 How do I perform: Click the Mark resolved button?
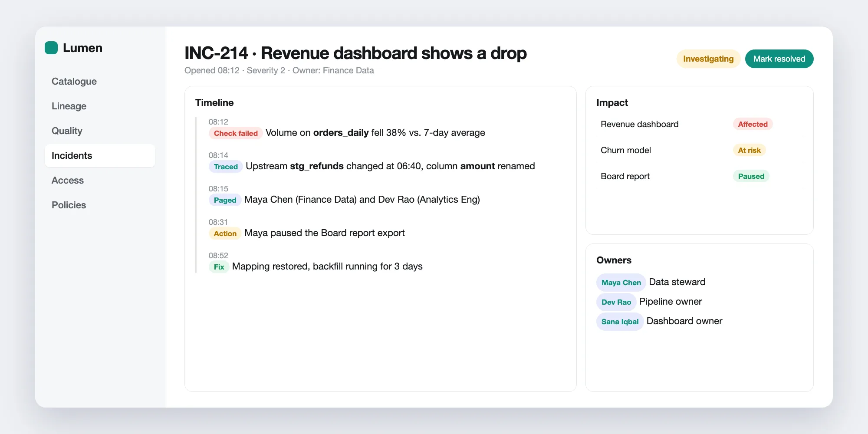(779, 59)
